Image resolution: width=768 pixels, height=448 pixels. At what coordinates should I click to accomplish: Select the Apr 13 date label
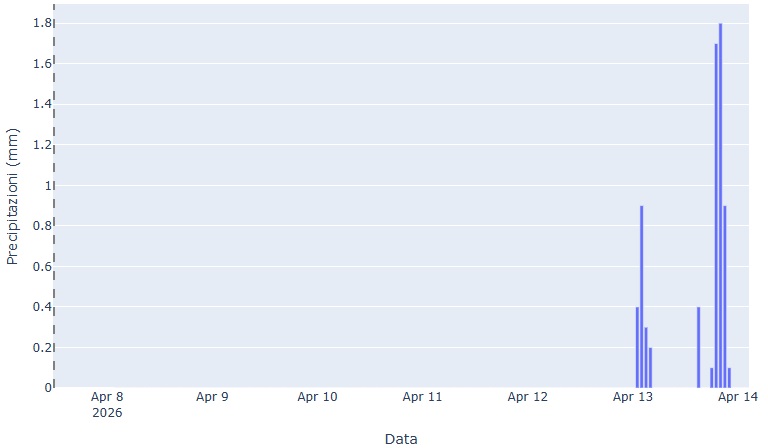[632, 397]
